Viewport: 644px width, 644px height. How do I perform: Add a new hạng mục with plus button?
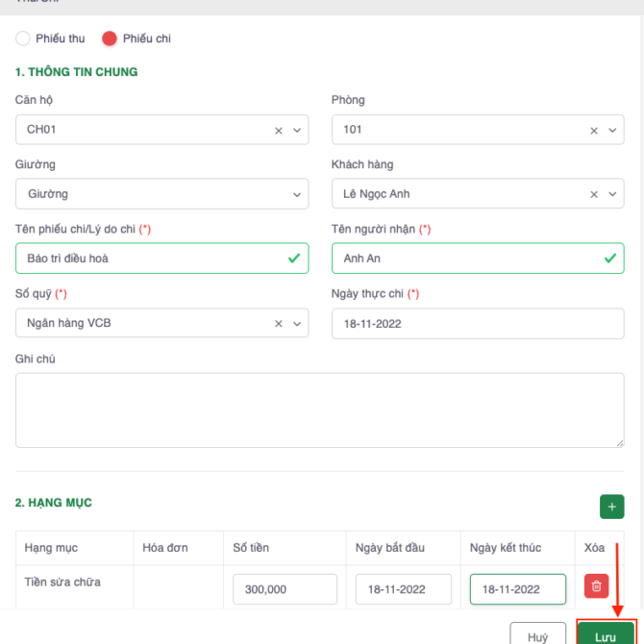pos(611,507)
